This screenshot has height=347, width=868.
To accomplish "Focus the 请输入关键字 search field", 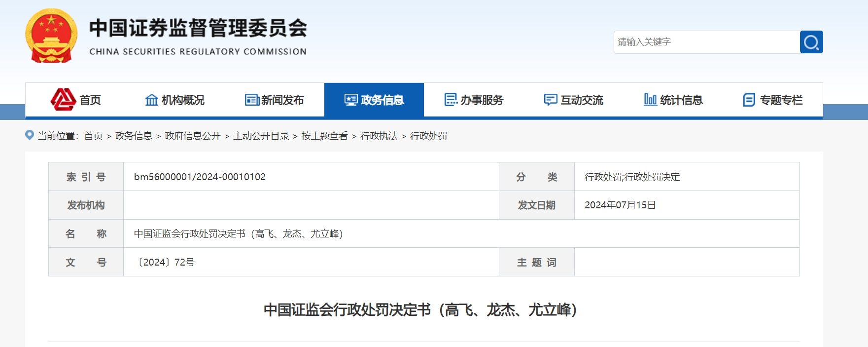I will click(x=707, y=42).
